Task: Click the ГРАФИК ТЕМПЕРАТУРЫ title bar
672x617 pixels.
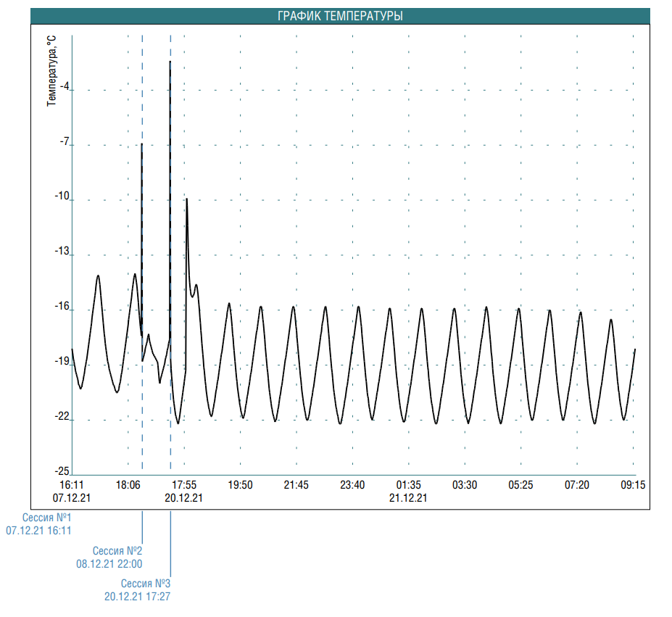Action: click(340, 16)
